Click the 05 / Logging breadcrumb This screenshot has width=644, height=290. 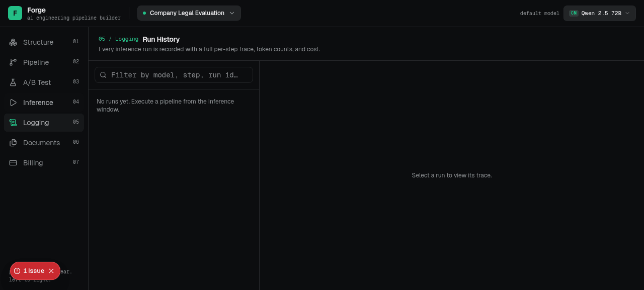tap(118, 39)
